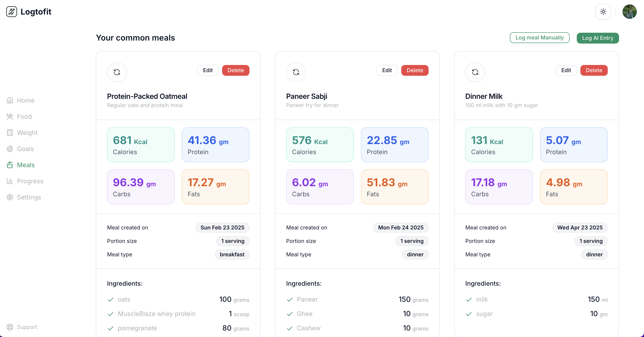Image resolution: width=644 pixels, height=337 pixels.
Task: Click refresh icon on Dinner Milk card
Action: tap(475, 72)
